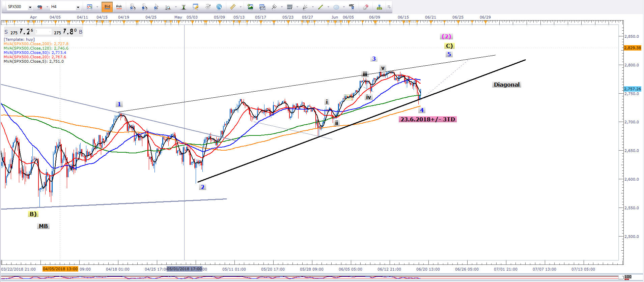Click the green hierarchy tree icon
644x282 pixels.
point(379,7)
